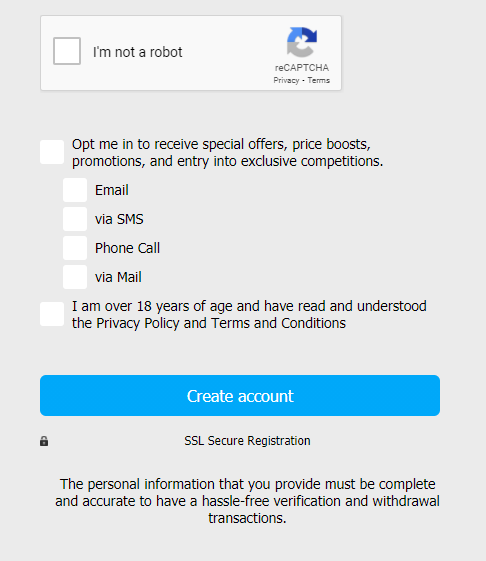
Task: Click the "Email" label text
Action: pyautogui.click(x=112, y=190)
